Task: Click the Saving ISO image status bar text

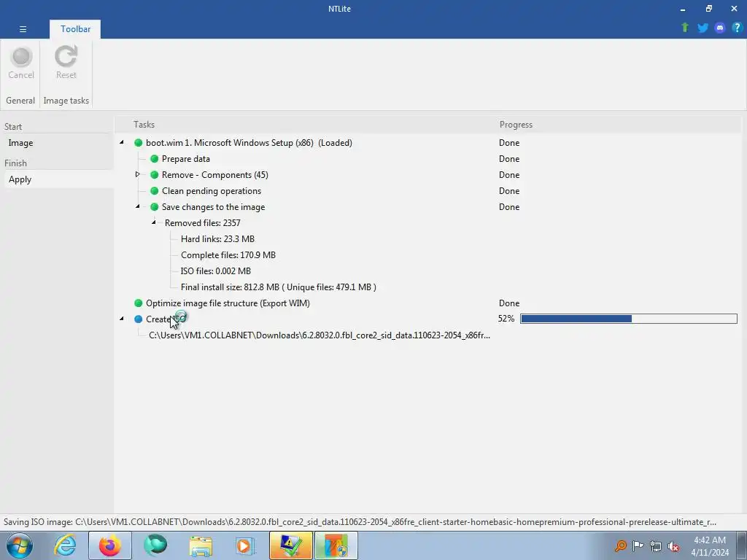Action: pyautogui.click(x=360, y=522)
